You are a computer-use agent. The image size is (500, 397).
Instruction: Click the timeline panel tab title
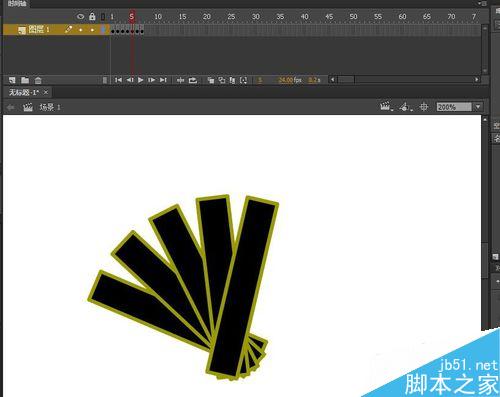[17, 4]
